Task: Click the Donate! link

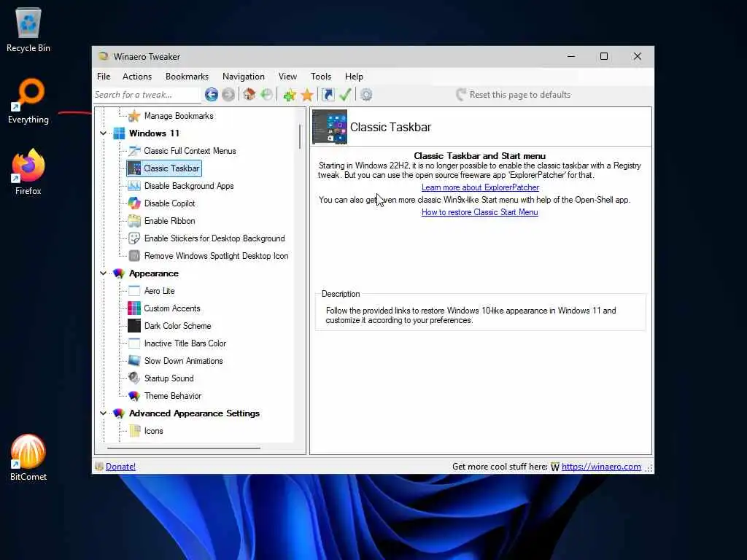Action: pos(120,467)
